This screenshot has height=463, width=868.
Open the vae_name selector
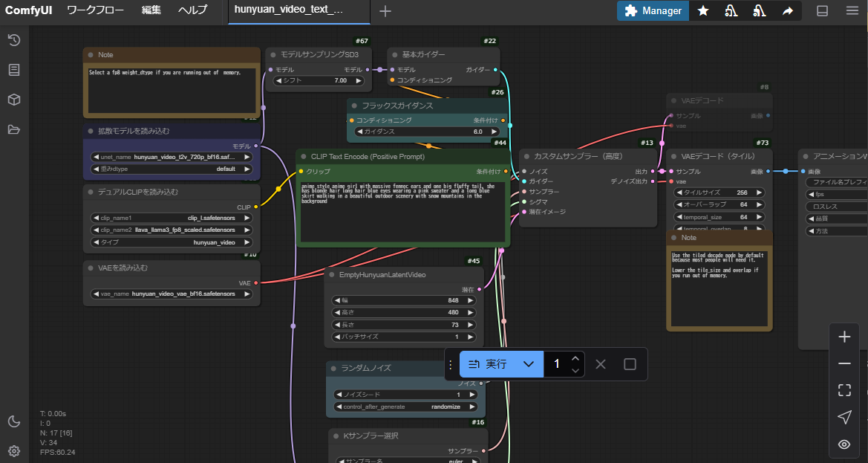(172, 294)
